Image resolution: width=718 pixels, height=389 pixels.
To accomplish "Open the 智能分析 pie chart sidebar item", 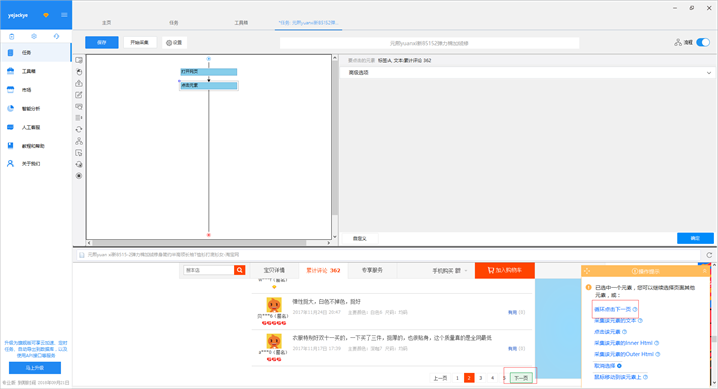I will point(31,108).
